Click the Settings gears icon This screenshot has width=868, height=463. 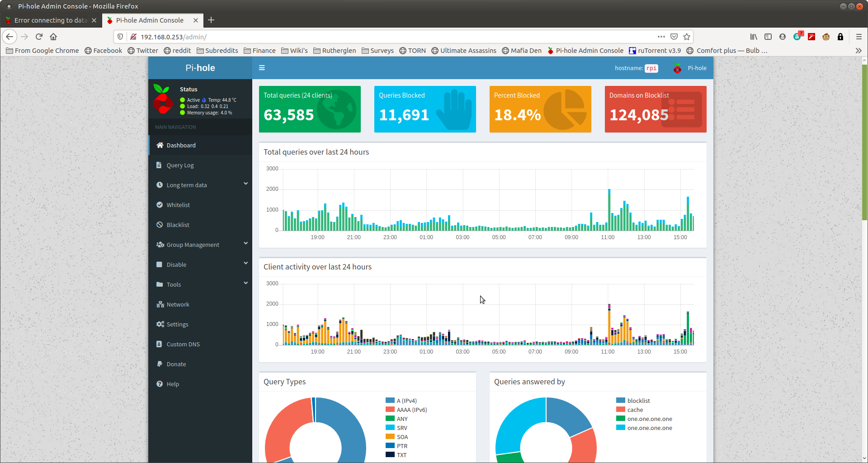click(x=160, y=324)
